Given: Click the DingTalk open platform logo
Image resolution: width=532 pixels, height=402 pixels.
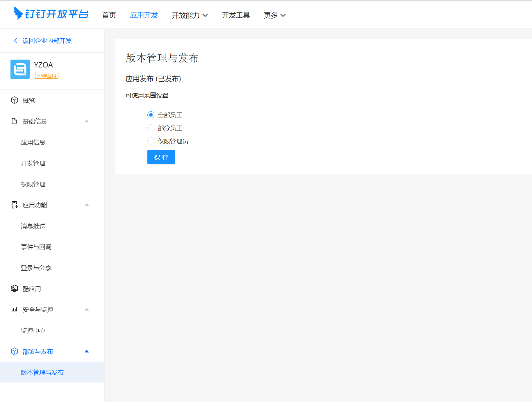Looking at the screenshot, I should coord(51,14).
